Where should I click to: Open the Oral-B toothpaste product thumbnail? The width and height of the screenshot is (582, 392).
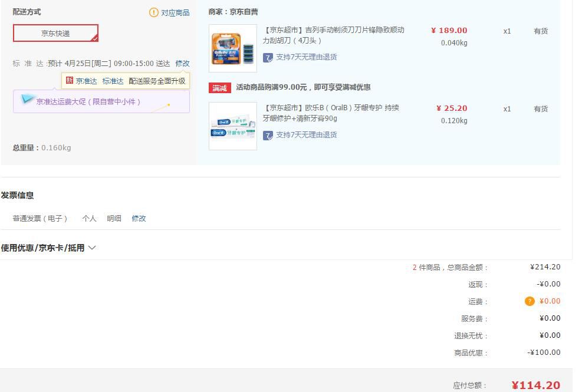(x=233, y=126)
